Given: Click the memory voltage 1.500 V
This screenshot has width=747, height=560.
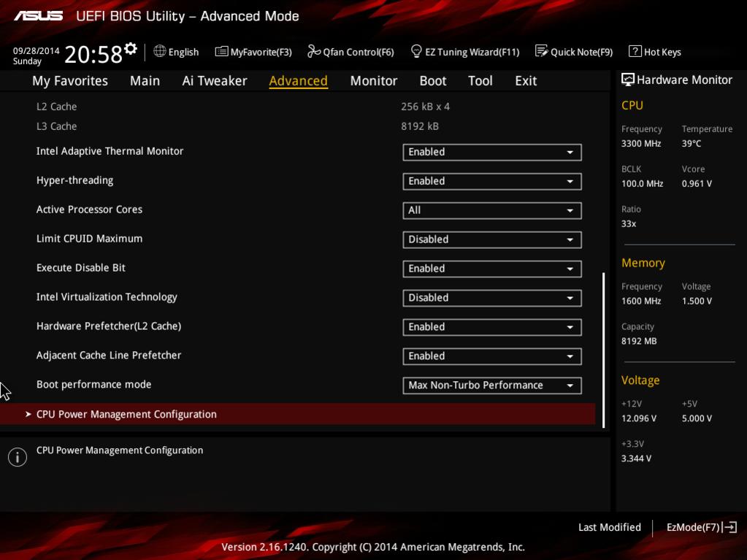Looking at the screenshot, I should [x=697, y=301].
